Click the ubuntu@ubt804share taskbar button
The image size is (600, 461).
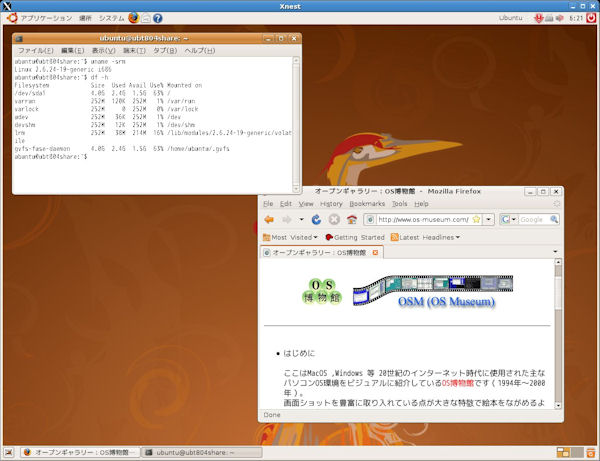pyautogui.click(x=202, y=453)
